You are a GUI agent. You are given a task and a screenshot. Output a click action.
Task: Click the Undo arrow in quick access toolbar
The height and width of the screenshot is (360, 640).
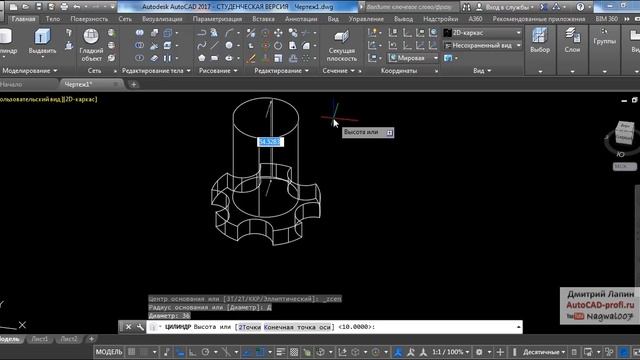pyautogui.click(x=77, y=7)
